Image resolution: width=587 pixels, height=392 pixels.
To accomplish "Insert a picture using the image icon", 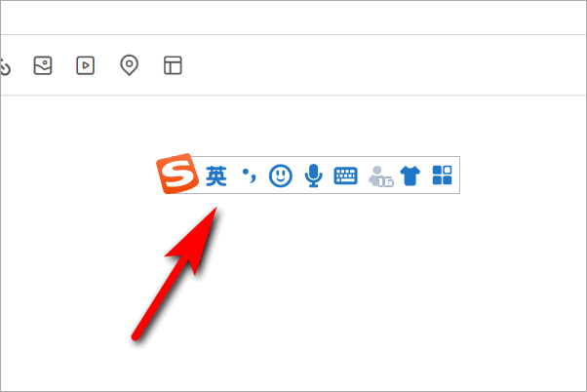I will click(43, 65).
